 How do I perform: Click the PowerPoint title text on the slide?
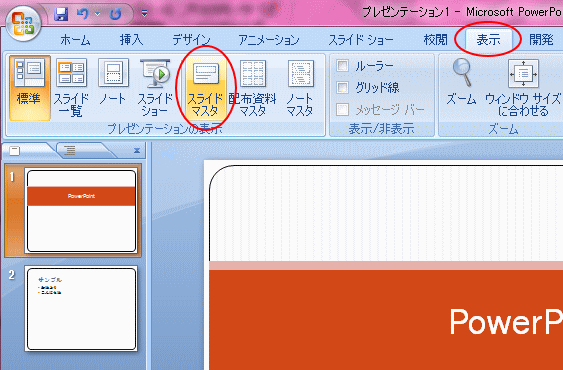(506, 322)
